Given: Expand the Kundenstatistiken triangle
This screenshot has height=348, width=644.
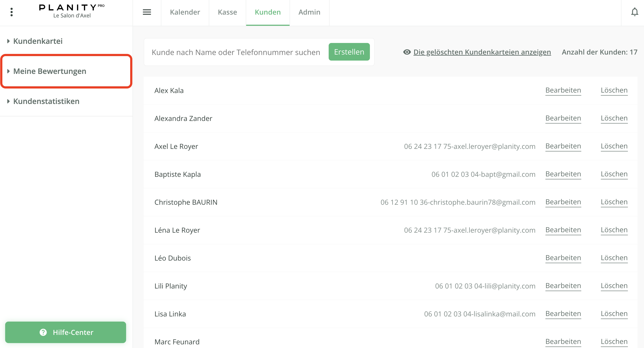Looking at the screenshot, I should [x=9, y=101].
